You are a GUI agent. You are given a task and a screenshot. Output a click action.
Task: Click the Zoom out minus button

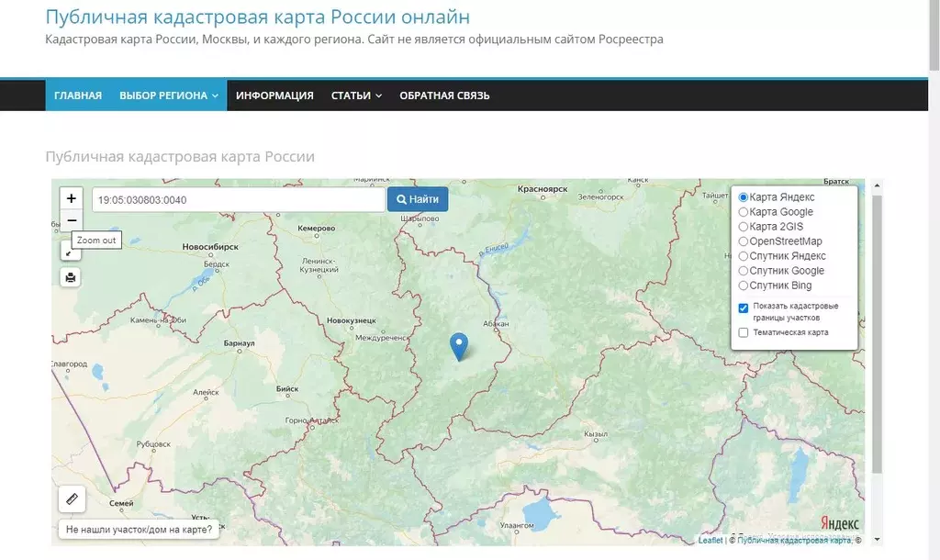pyautogui.click(x=72, y=220)
